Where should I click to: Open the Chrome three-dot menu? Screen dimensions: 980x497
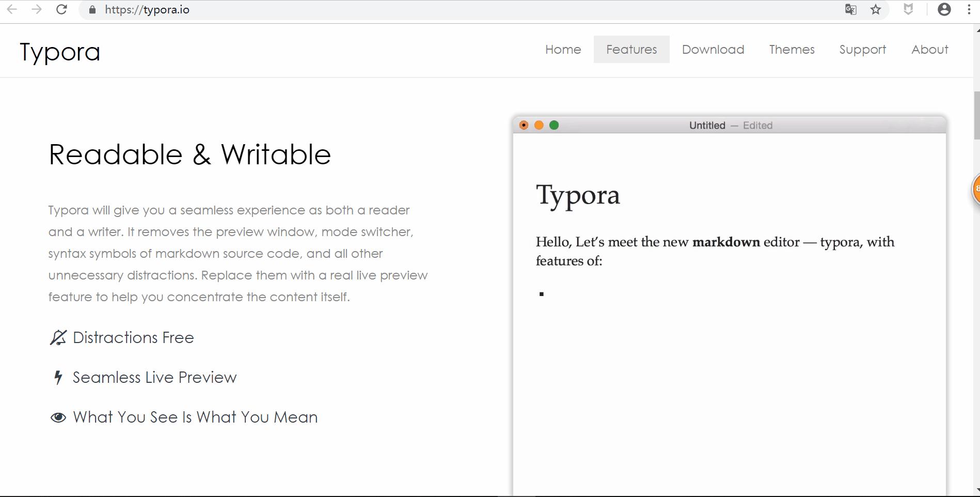[969, 9]
